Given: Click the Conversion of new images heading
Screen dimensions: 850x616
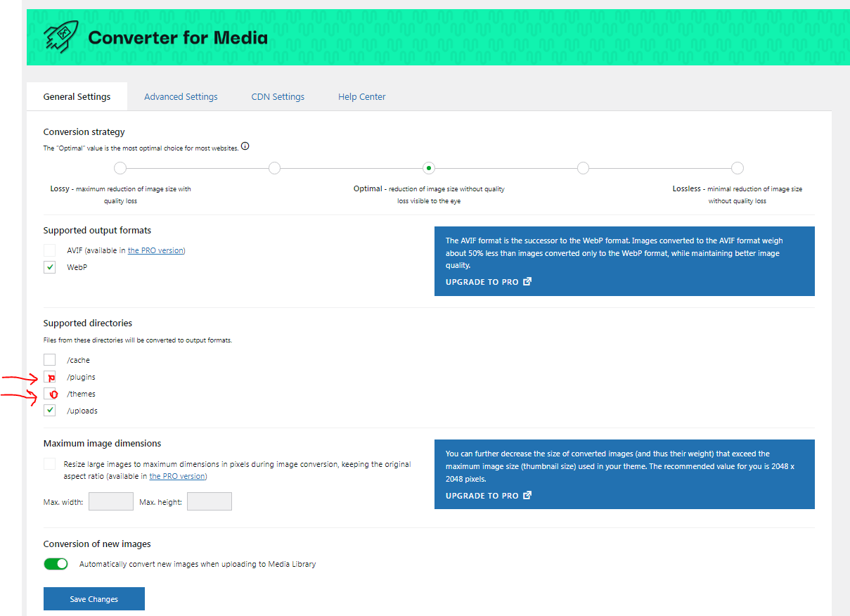Looking at the screenshot, I should coord(97,544).
